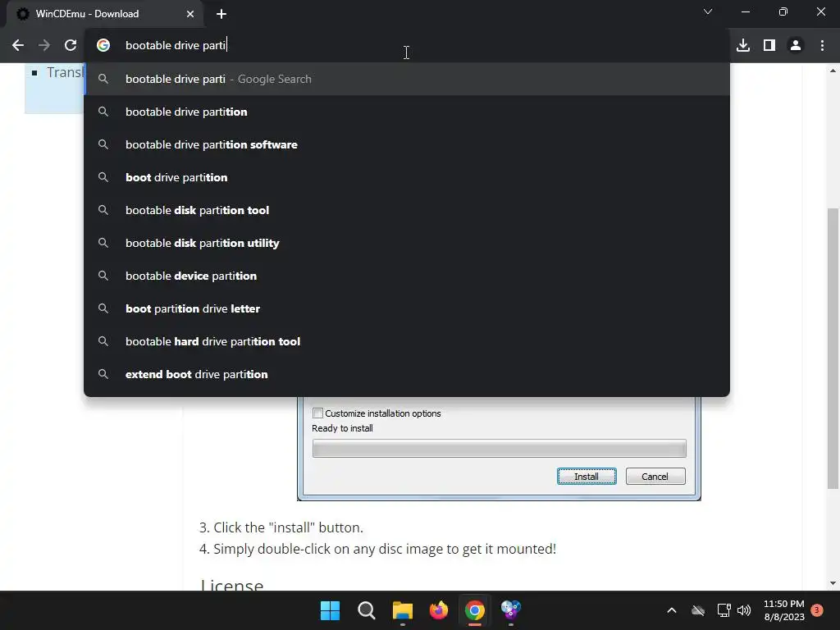Click the forward navigation arrow
Image resolution: width=840 pixels, height=630 pixels.
click(x=44, y=46)
